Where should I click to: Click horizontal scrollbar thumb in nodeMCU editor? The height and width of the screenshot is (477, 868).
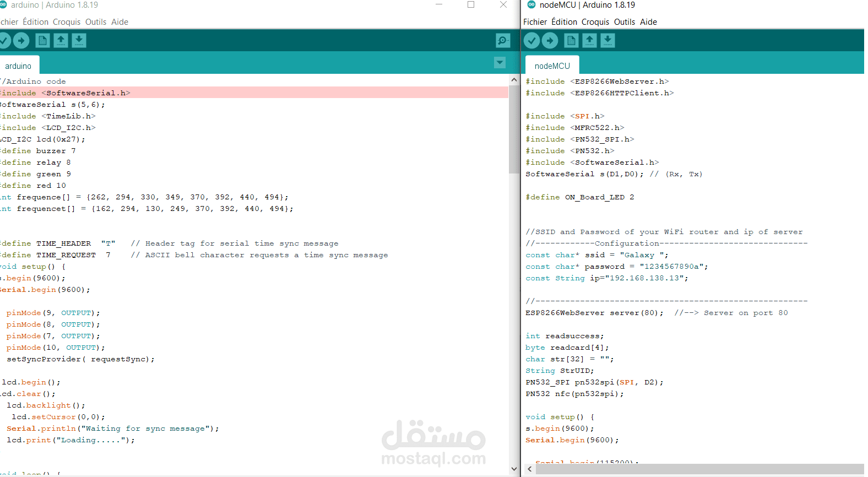tap(700, 469)
